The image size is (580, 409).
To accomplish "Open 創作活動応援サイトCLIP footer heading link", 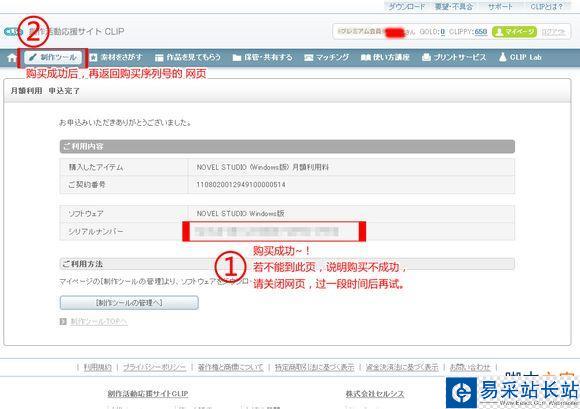I will click(x=148, y=394).
